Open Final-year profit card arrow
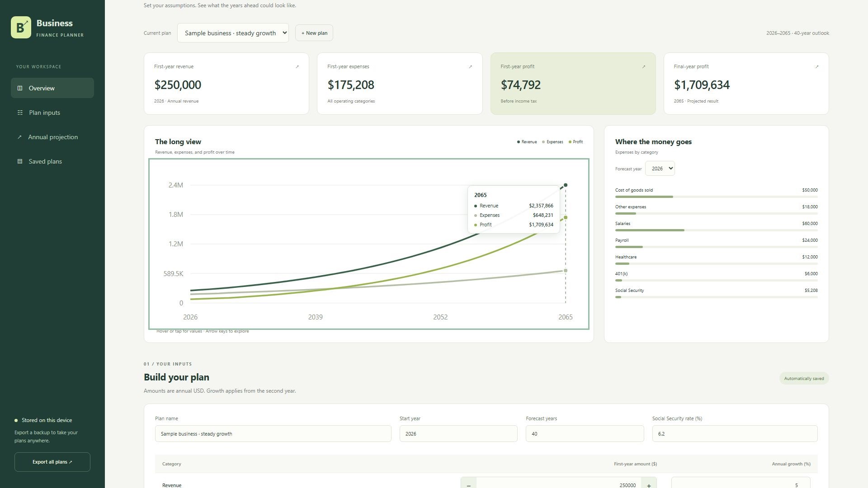 [817, 67]
